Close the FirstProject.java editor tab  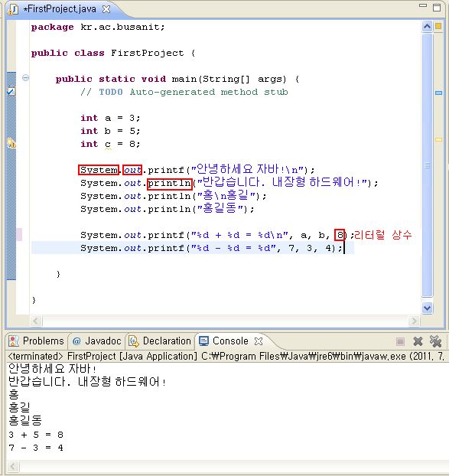pyautogui.click(x=106, y=9)
